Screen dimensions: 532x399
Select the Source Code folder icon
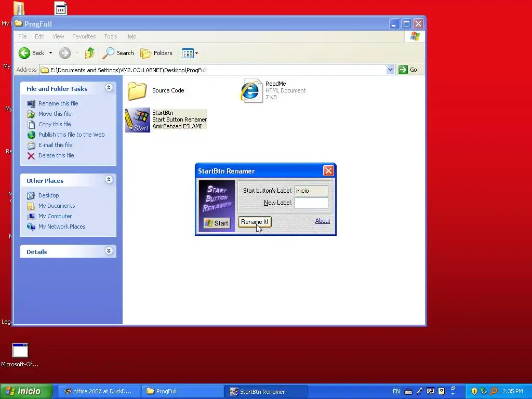[137, 91]
